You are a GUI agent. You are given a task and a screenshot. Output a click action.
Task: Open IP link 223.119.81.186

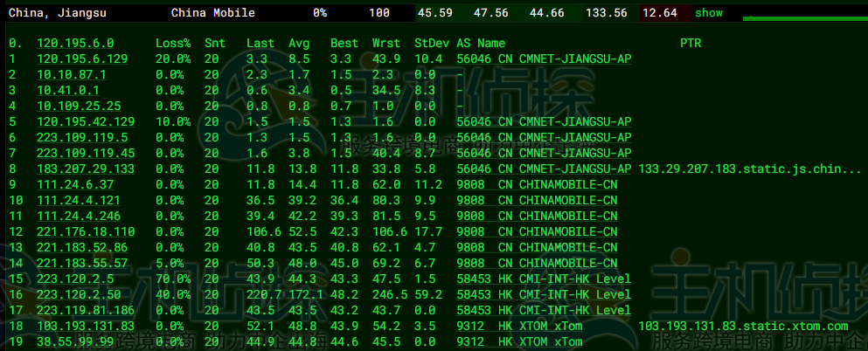86,310
